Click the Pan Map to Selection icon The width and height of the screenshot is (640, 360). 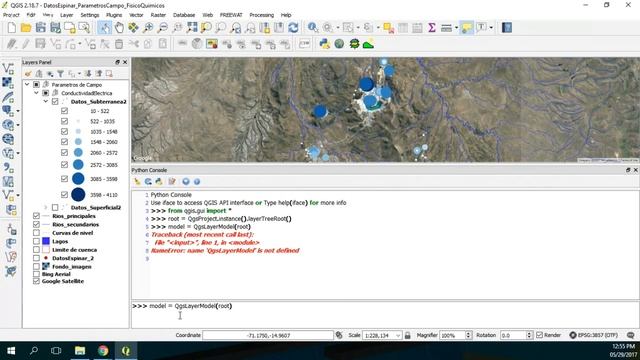pyautogui.click(x=133, y=28)
